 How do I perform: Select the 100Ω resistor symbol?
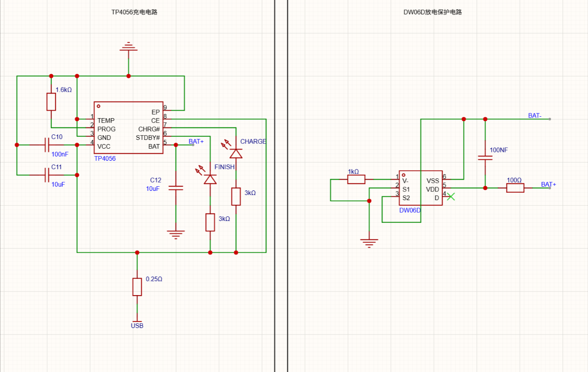(x=515, y=188)
